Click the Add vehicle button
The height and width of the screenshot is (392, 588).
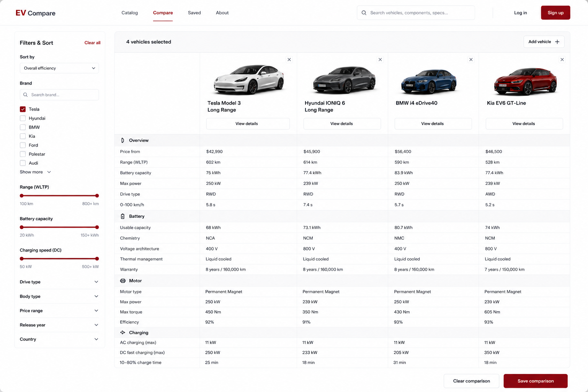[x=544, y=42]
